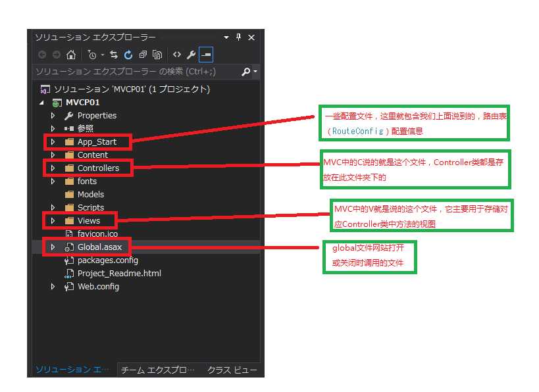The width and height of the screenshot is (539, 392).
Task: Open the search options dropdown arrow
Action: [x=255, y=72]
